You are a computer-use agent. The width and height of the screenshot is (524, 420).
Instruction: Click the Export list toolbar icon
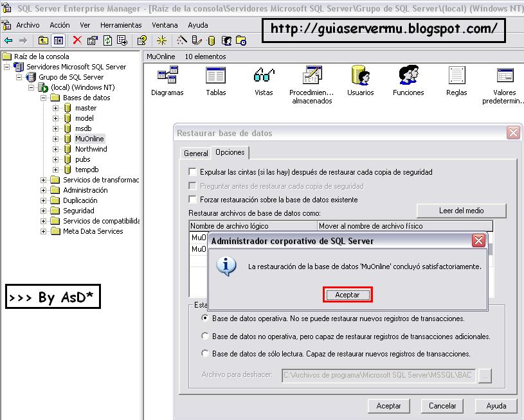click(x=122, y=40)
